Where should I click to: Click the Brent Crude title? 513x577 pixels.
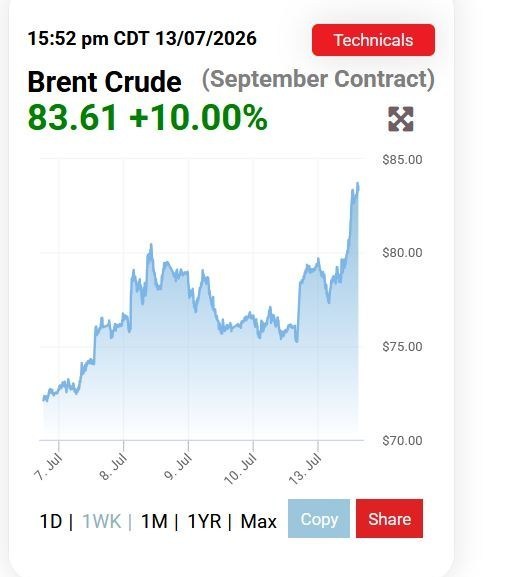(x=105, y=82)
